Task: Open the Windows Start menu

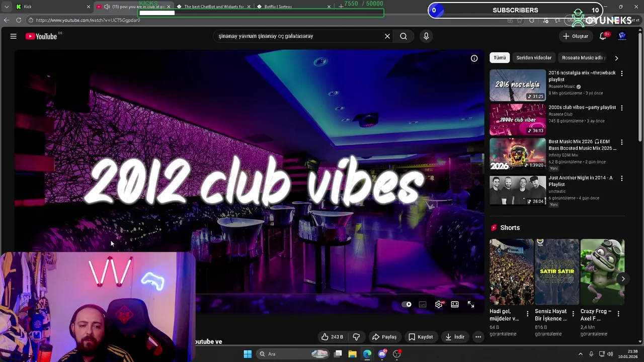Action: [x=248, y=354]
